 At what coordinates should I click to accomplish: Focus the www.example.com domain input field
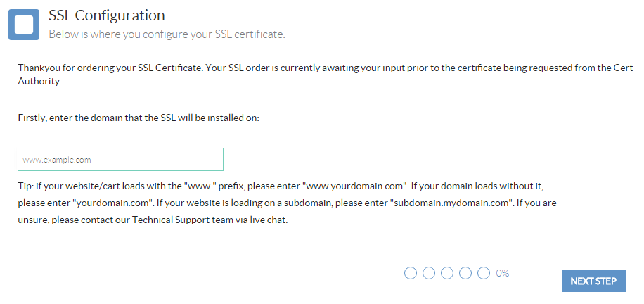tap(120, 160)
